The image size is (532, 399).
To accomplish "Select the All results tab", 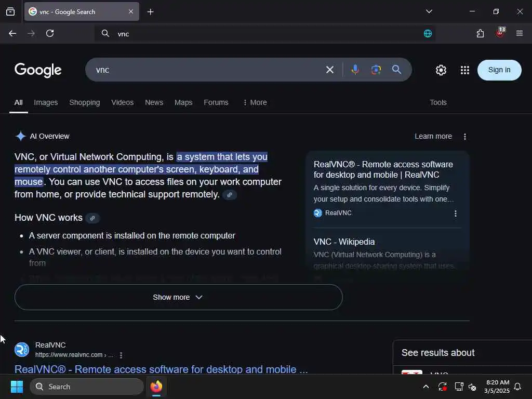I will click(x=18, y=102).
